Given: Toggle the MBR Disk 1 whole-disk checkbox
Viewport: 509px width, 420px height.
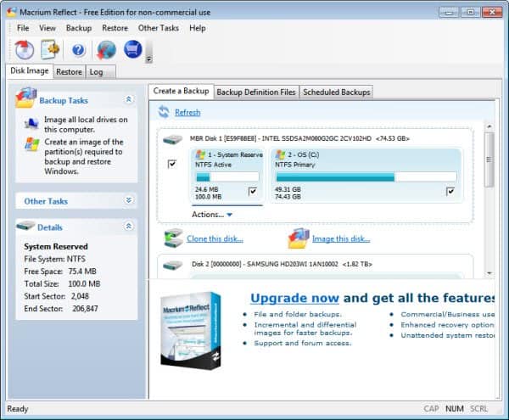Looking at the screenshot, I should pyautogui.click(x=172, y=164).
